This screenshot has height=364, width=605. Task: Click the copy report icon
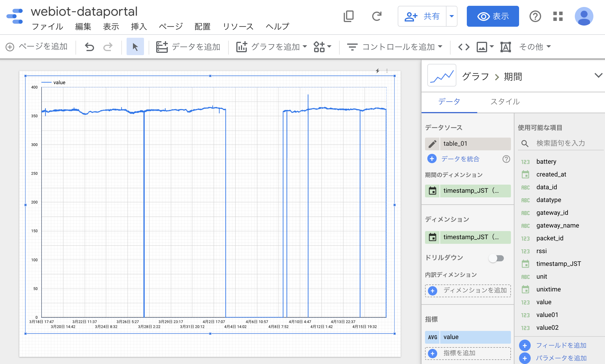[x=349, y=16]
